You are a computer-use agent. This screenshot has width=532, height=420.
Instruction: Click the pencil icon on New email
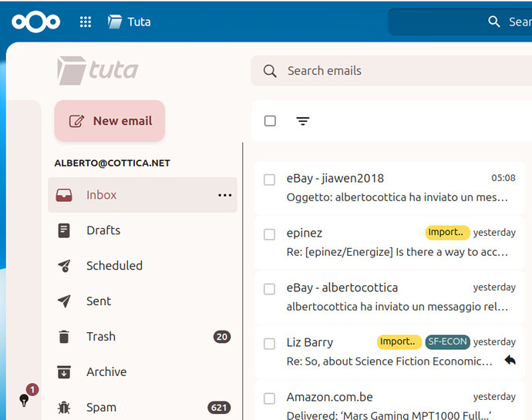click(76, 121)
